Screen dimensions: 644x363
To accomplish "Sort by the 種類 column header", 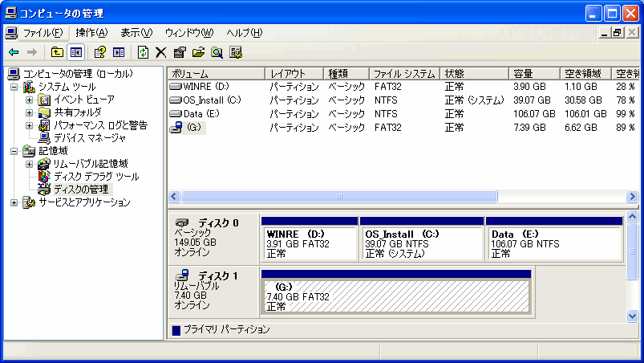I will 346,74.
